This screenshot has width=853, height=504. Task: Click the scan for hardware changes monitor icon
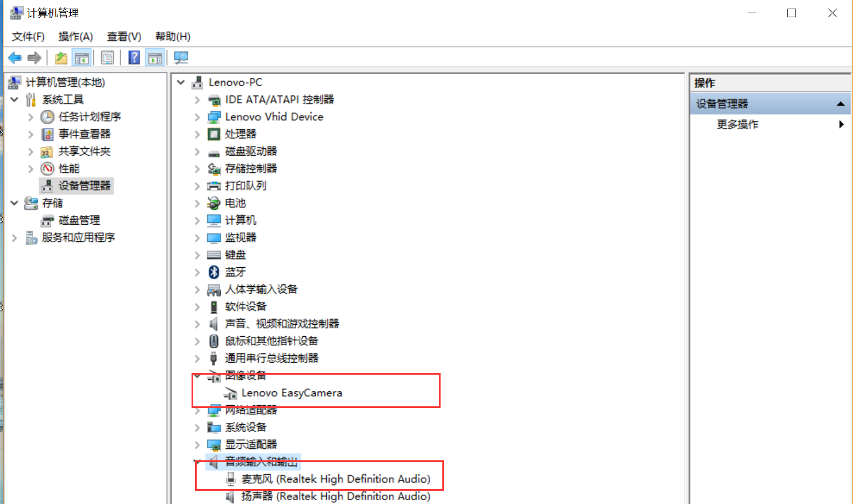pos(181,57)
